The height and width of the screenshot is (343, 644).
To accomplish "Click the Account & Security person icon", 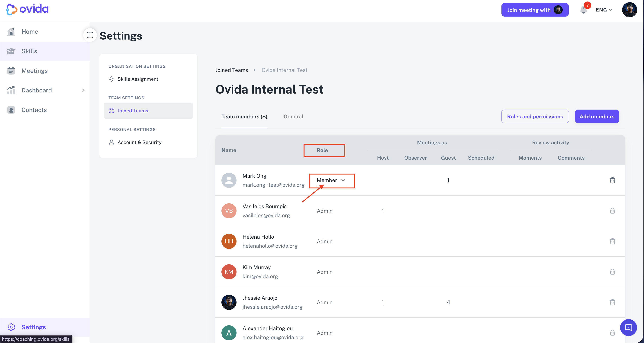I will pos(111,142).
